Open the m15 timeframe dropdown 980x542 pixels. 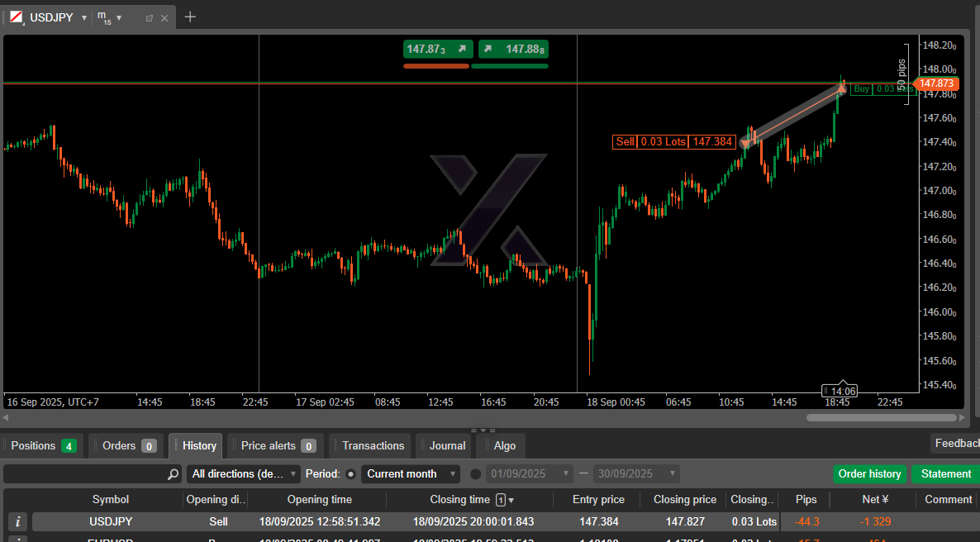pyautogui.click(x=118, y=17)
